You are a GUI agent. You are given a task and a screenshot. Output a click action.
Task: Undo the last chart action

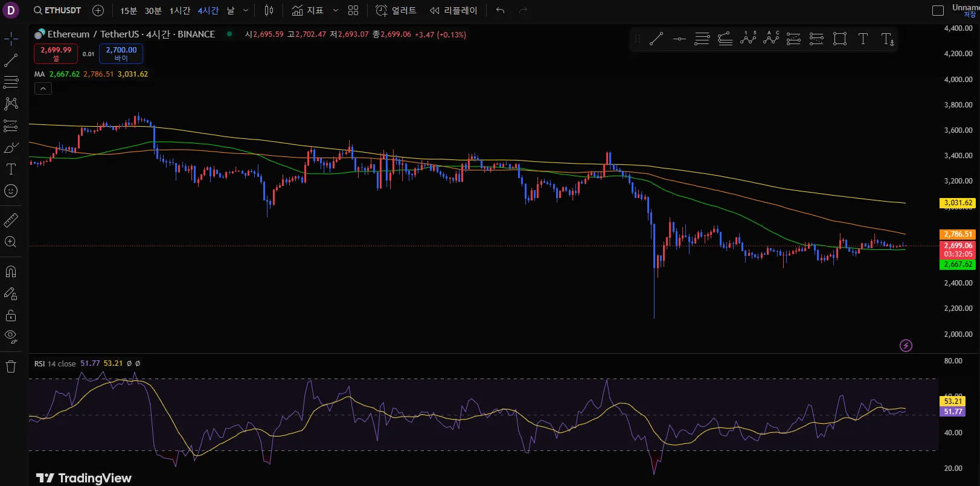(500, 10)
